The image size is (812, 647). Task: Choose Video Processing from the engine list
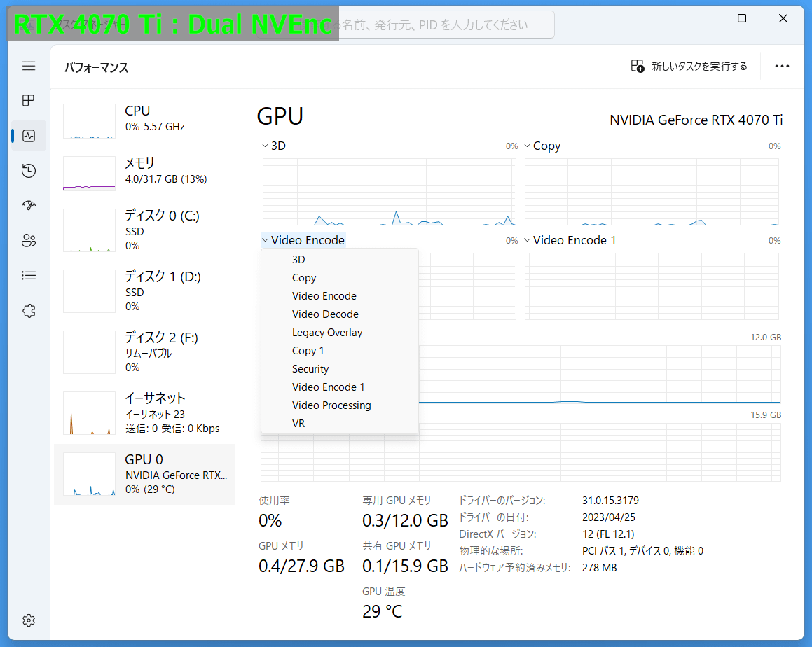tap(340, 405)
